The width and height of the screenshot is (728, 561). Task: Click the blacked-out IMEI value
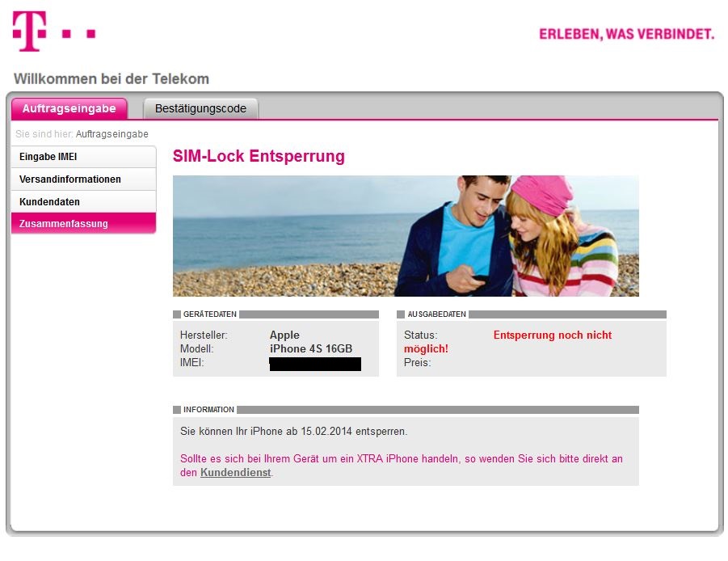315,364
